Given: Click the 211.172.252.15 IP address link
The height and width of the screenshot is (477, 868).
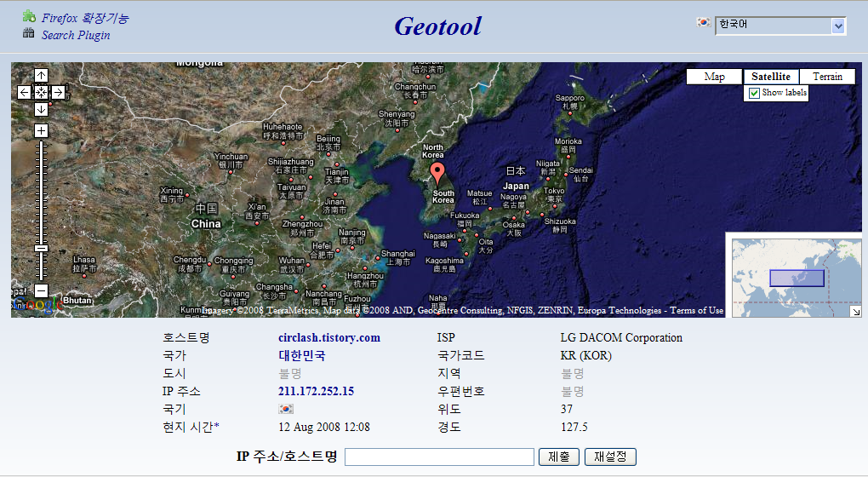Looking at the screenshot, I should pos(316,391).
